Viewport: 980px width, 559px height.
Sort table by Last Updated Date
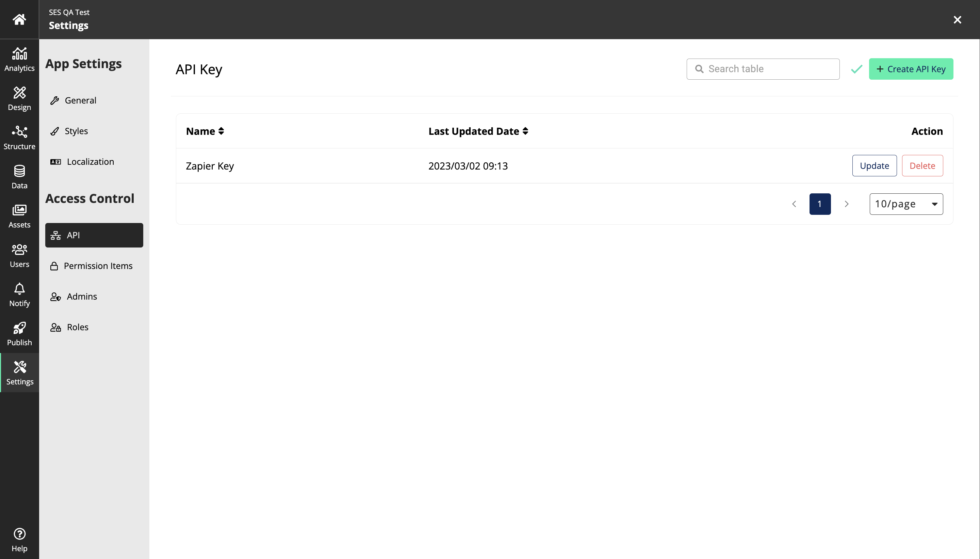coord(478,131)
